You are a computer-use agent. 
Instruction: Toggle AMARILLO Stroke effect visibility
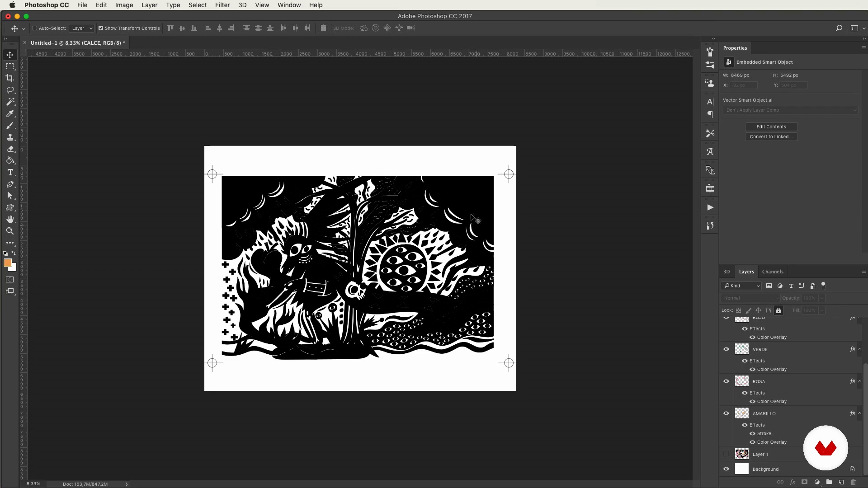(753, 434)
